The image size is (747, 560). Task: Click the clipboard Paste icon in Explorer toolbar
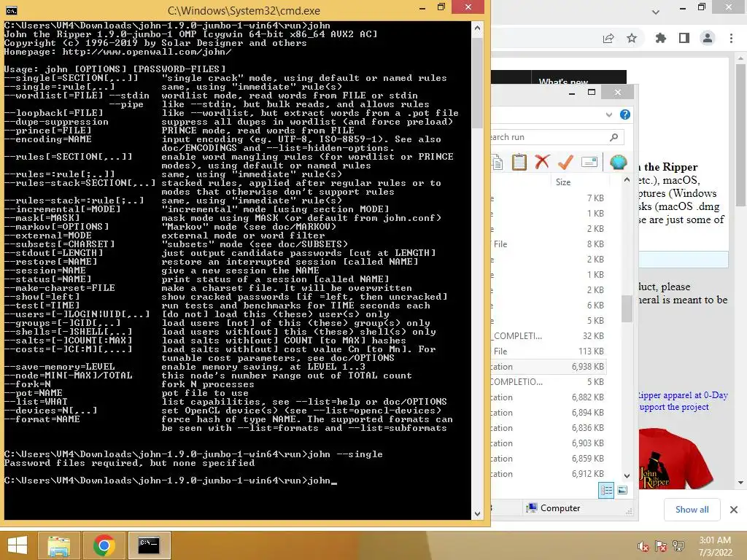[x=519, y=162]
